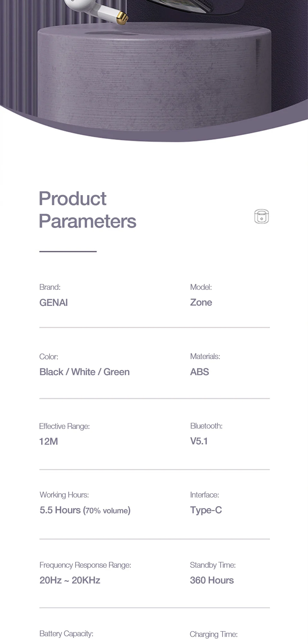Viewport: 308px width, 644px height.
Task: Click the Type-C interface value
Action: [206, 510]
